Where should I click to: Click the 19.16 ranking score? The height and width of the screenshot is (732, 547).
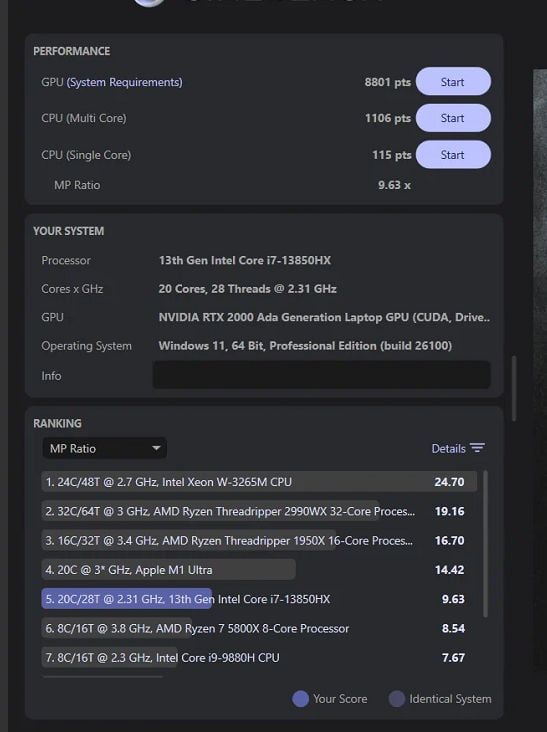click(x=449, y=511)
